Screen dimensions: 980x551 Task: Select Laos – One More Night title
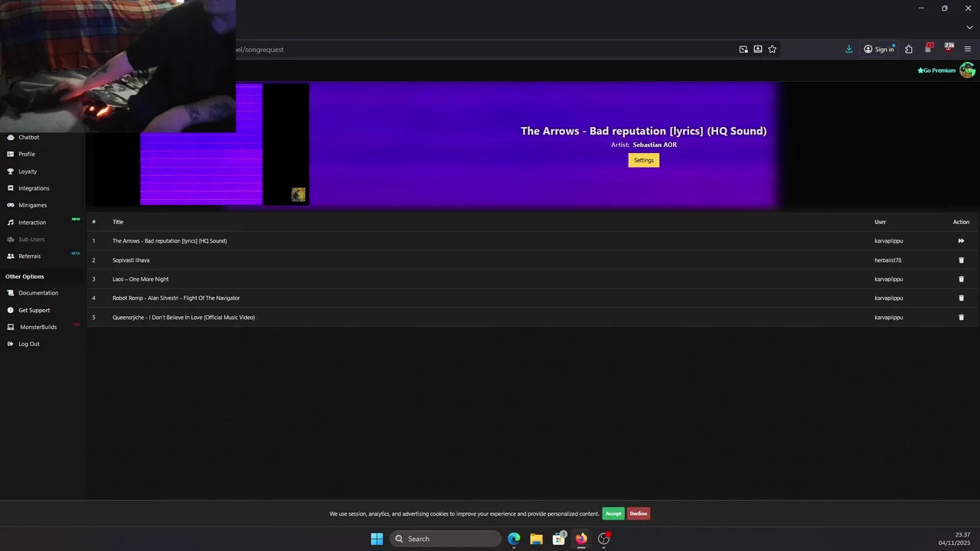(x=140, y=279)
